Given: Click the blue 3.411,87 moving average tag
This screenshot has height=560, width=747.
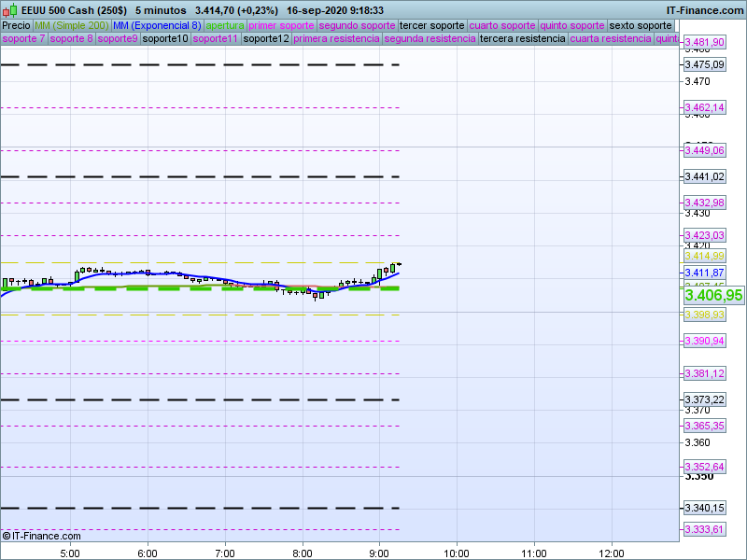Looking at the screenshot, I should tap(704, 272).
